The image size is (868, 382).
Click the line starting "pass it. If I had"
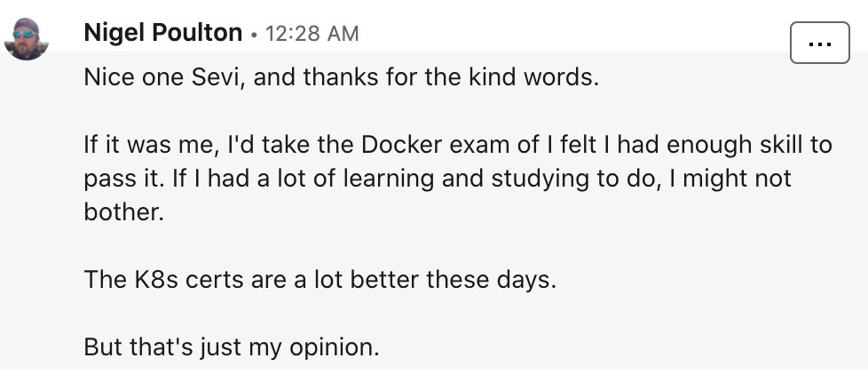coord(438,179)
